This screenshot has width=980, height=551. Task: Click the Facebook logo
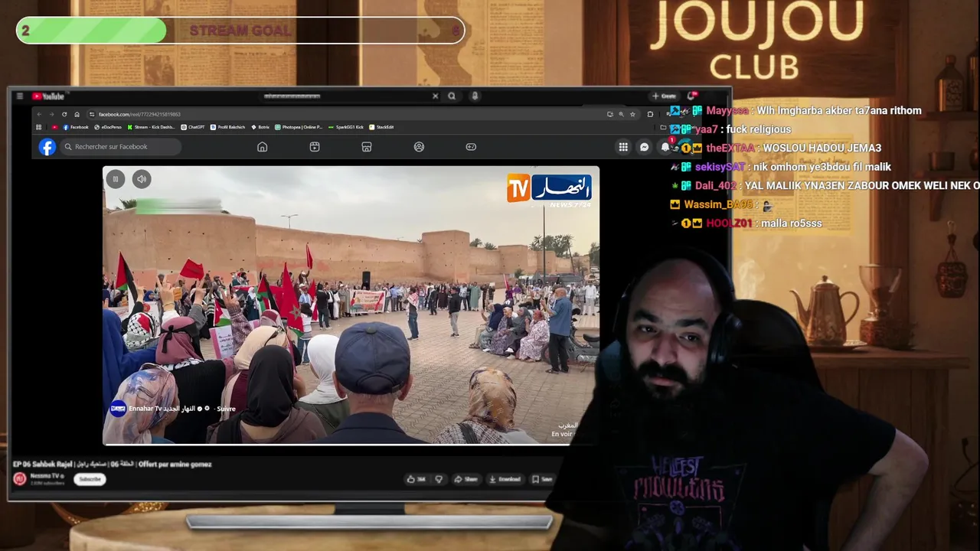click(47, 147)
